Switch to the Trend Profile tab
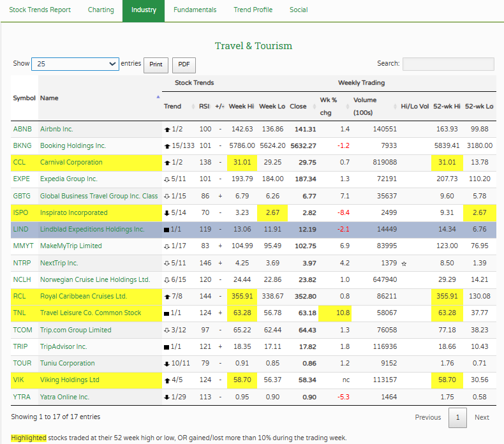 253,10
